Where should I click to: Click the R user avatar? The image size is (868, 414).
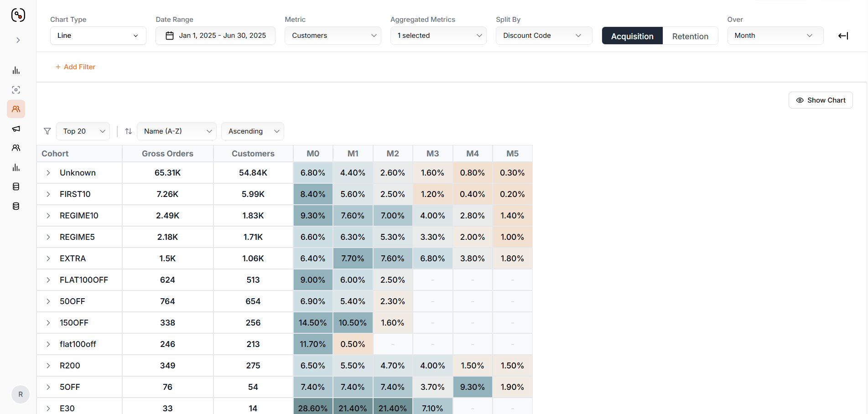coord(21,394)
